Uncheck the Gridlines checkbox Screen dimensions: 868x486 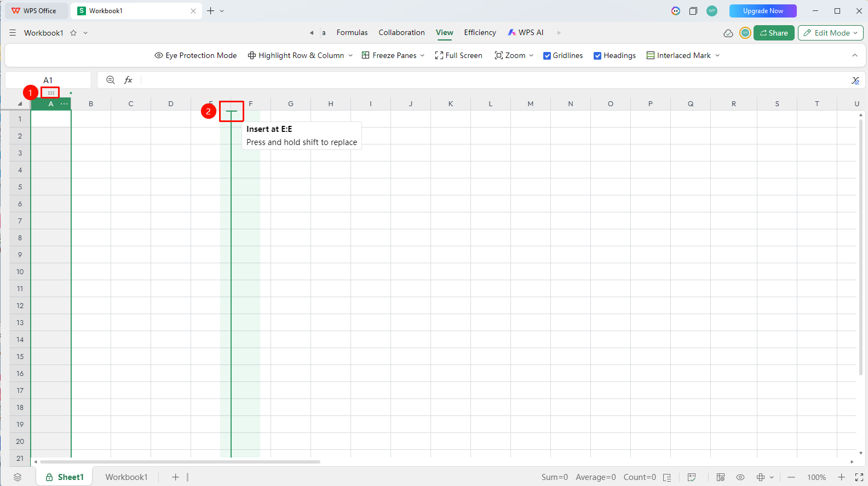[x=547, y=56]
